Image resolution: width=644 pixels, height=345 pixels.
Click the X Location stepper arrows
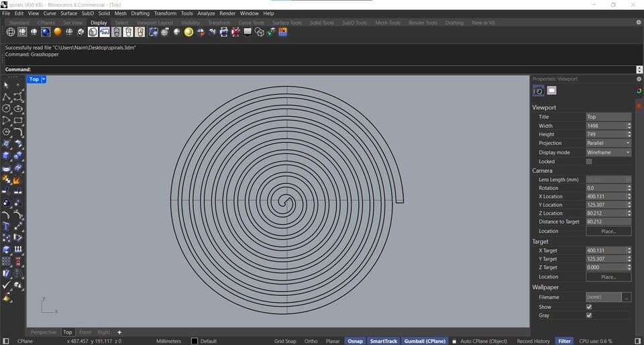(629, 196)
